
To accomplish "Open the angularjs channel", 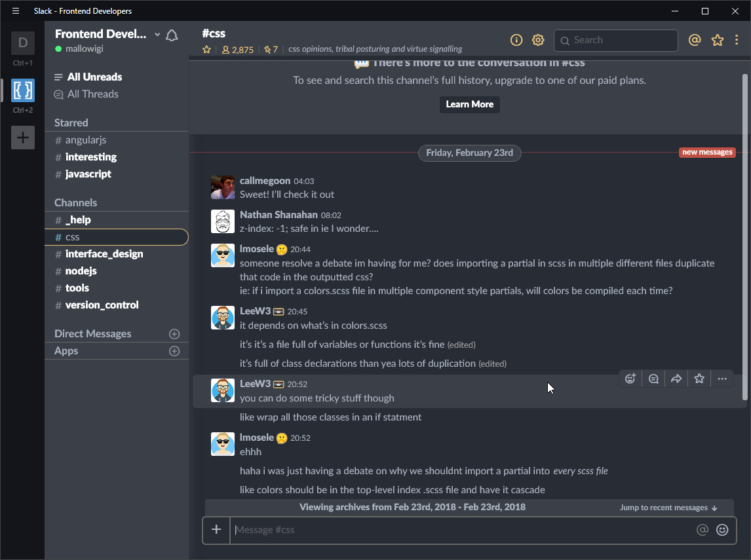I will click(x=117, y=140).
